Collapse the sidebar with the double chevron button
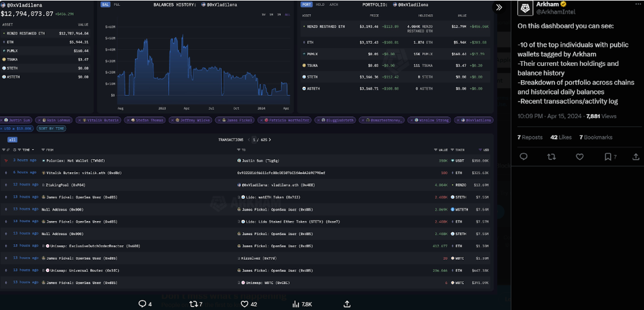644x310 pixels. tap(499, 7)
